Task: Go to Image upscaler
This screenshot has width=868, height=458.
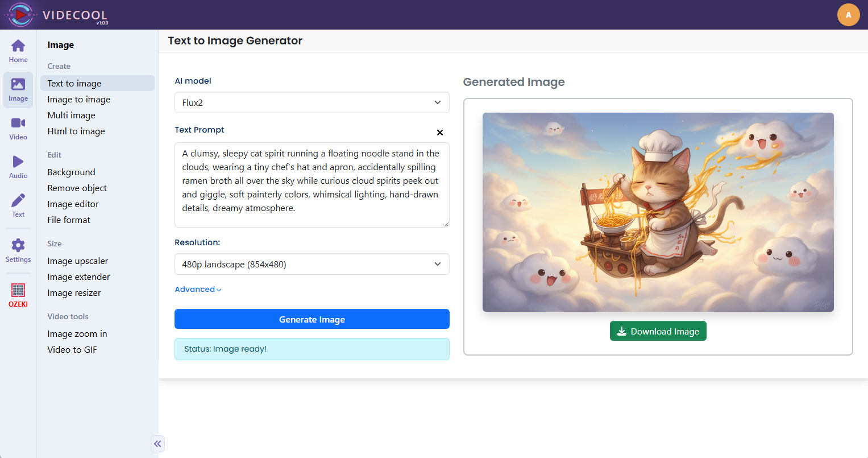Action: pyautogui.click(x=78, y=261)
